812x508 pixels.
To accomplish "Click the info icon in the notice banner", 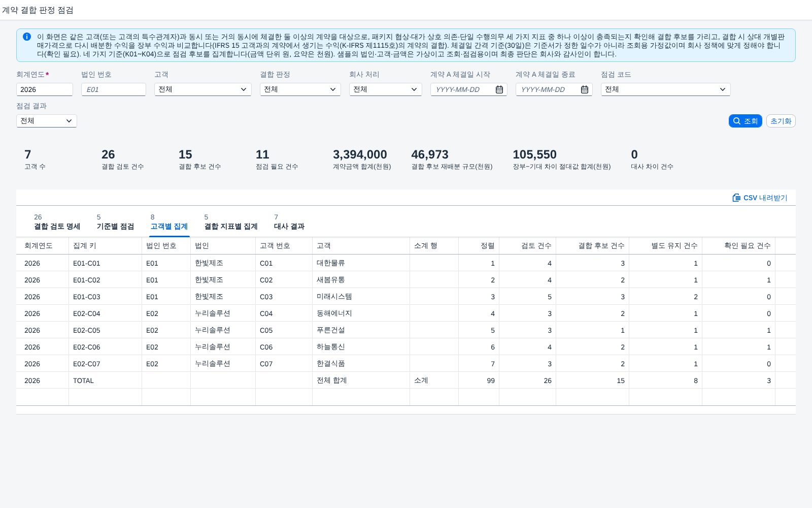I will point(27,37).
